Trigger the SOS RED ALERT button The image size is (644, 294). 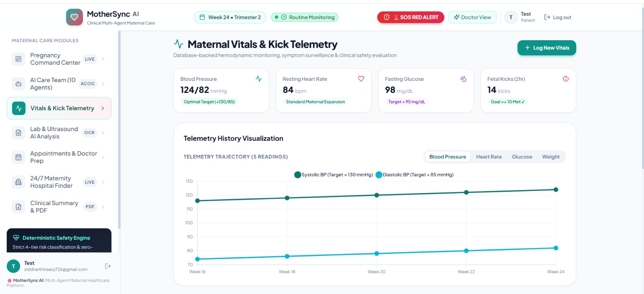pyautogui.click(x=411, y=17)
